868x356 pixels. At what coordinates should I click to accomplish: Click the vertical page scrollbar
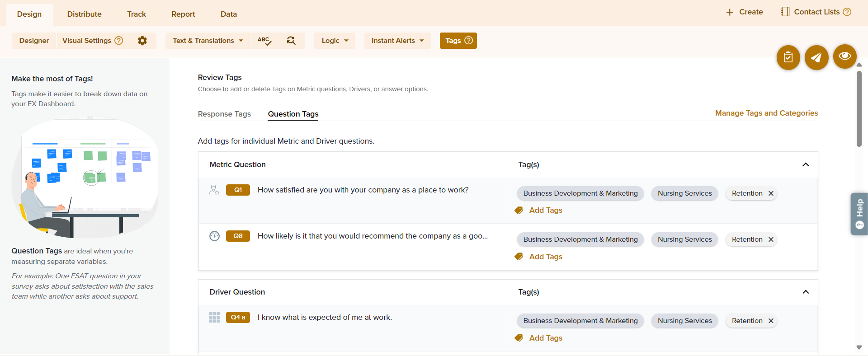click(859, 108)
